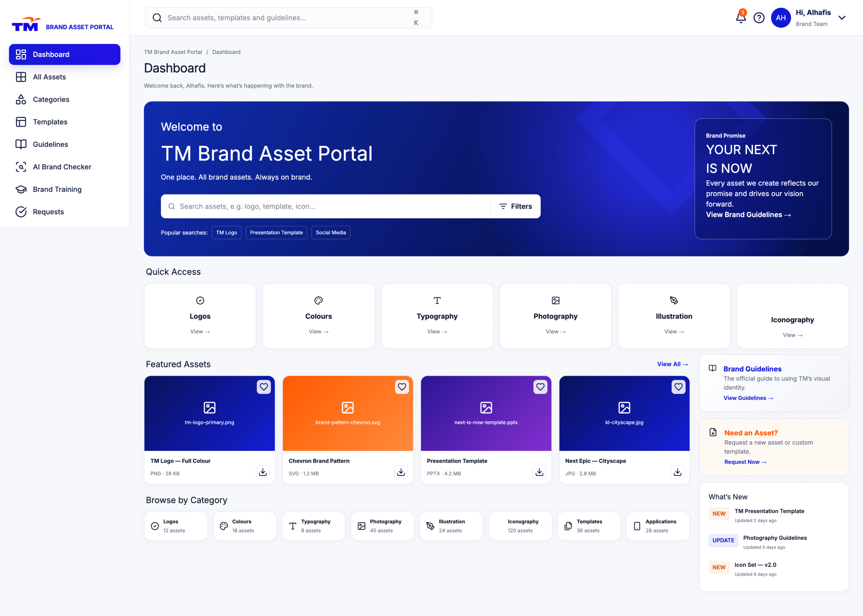Select the TM Logo popular search chip
This screenshot has width=863, height=616.
[227, 233]
